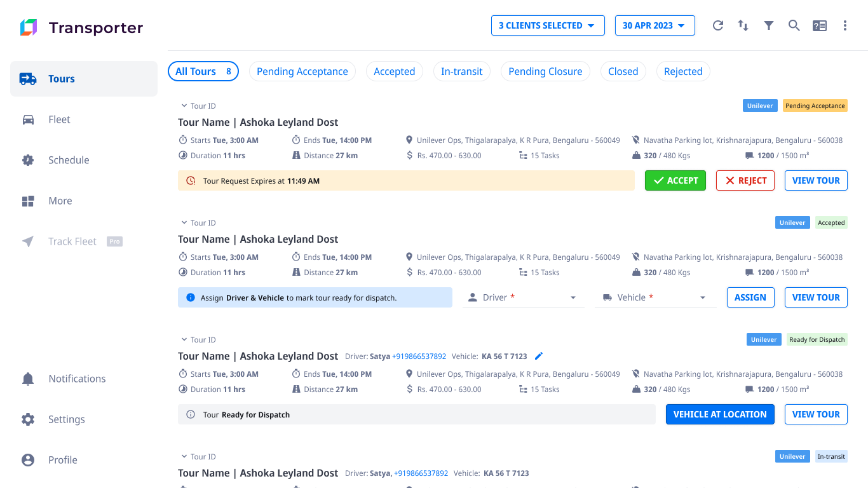Click the Accepted status badge
The image size is (868, 488).
pos(831,223)
